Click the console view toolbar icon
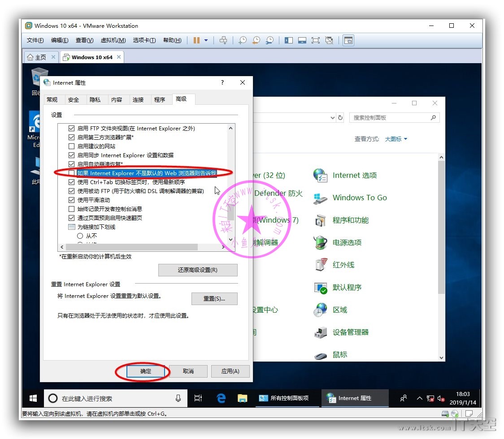 [x=348, y=40]
